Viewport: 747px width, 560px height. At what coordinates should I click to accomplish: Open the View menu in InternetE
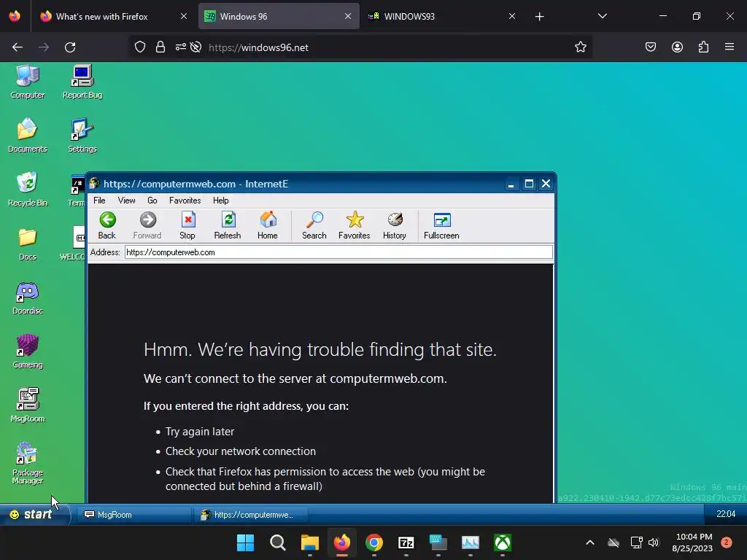(x=127, y=201)
